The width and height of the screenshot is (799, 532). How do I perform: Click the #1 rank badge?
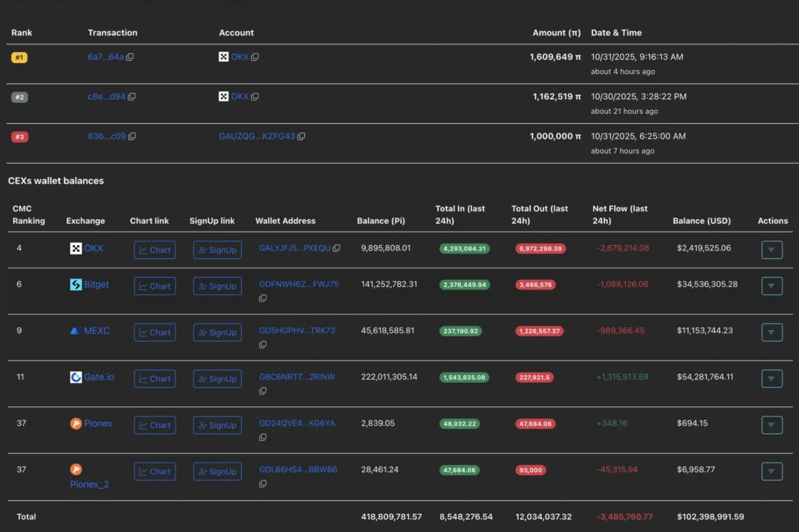click(x=19, y=57)
